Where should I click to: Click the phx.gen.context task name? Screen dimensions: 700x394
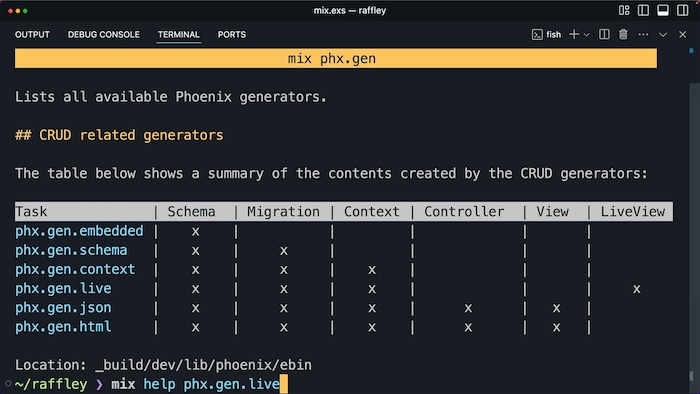(75, 270)
